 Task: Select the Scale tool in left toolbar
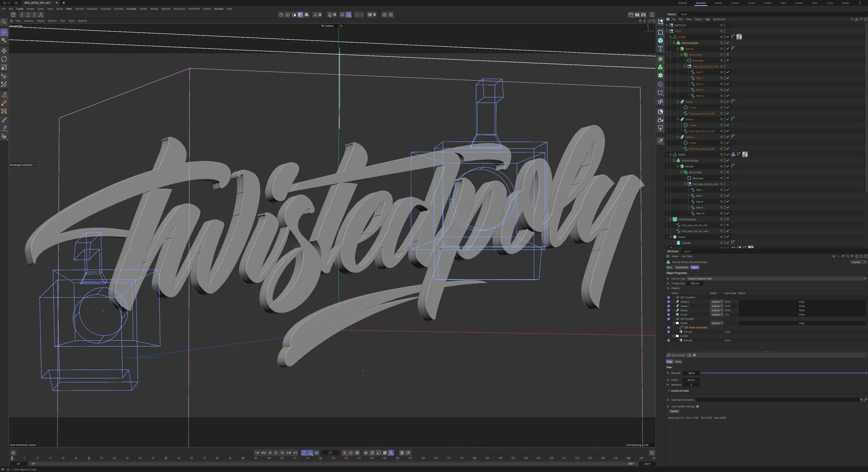pyautogui.click(x=4, y=67)
